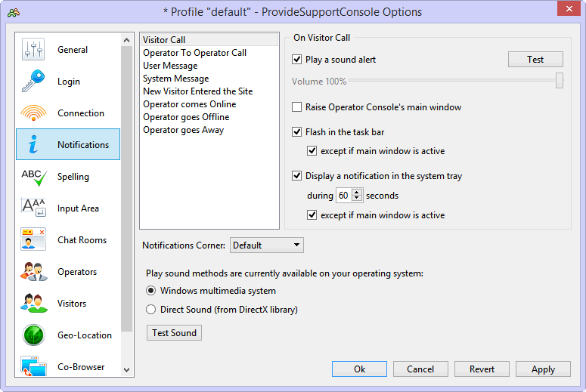Select the Operators headset people icon
The image size is (586, 392).
click(33, 271)
